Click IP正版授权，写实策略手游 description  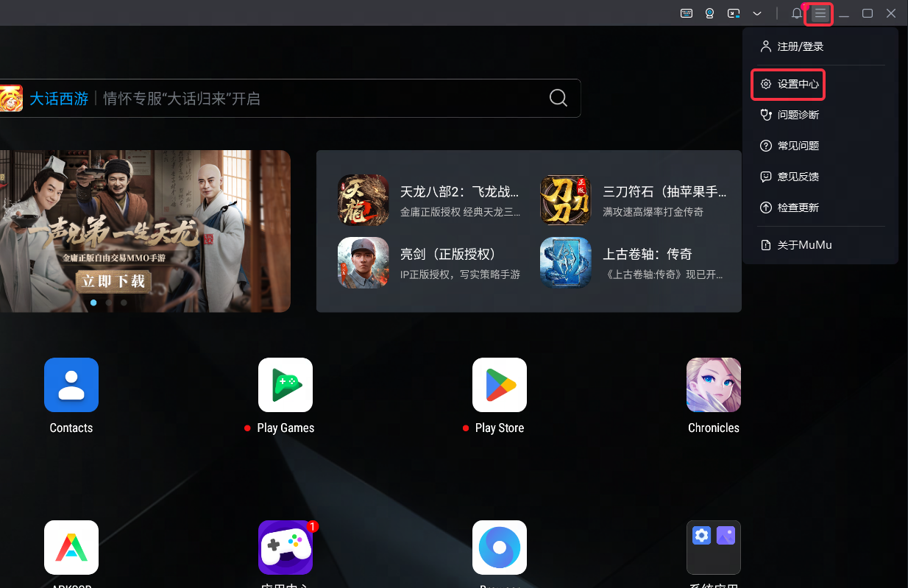tap(461, 274)
